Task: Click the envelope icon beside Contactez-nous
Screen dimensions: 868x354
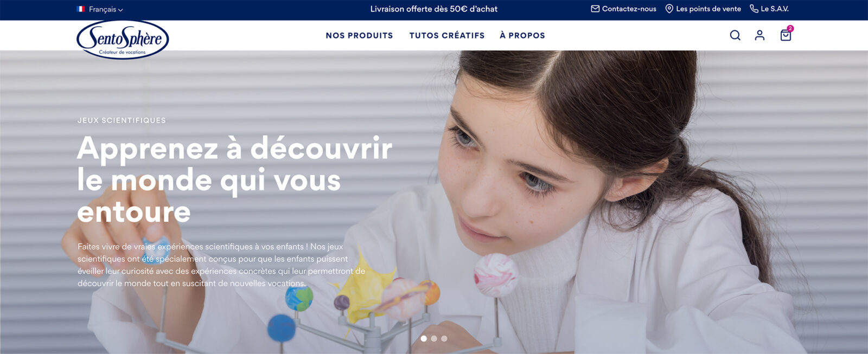Action: 595,9
